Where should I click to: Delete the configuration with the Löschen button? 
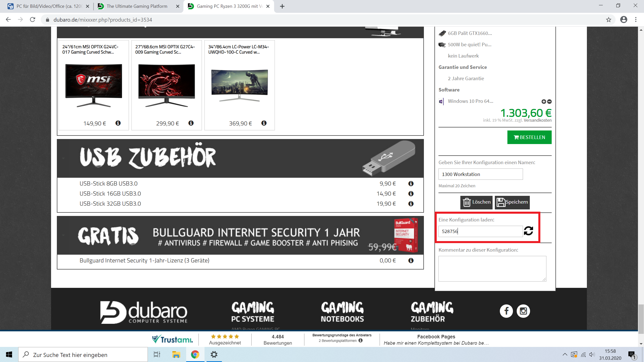tap(476, 202)
